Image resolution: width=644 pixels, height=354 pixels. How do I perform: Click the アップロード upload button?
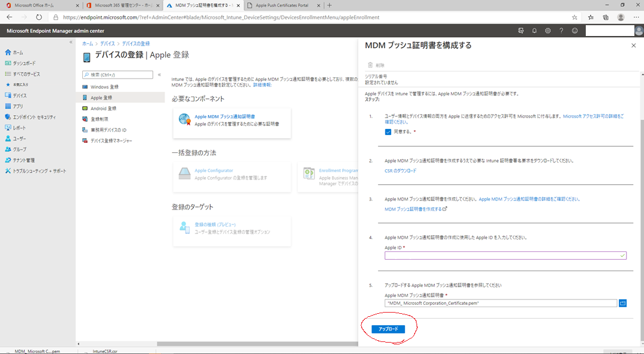pos(388,329)
